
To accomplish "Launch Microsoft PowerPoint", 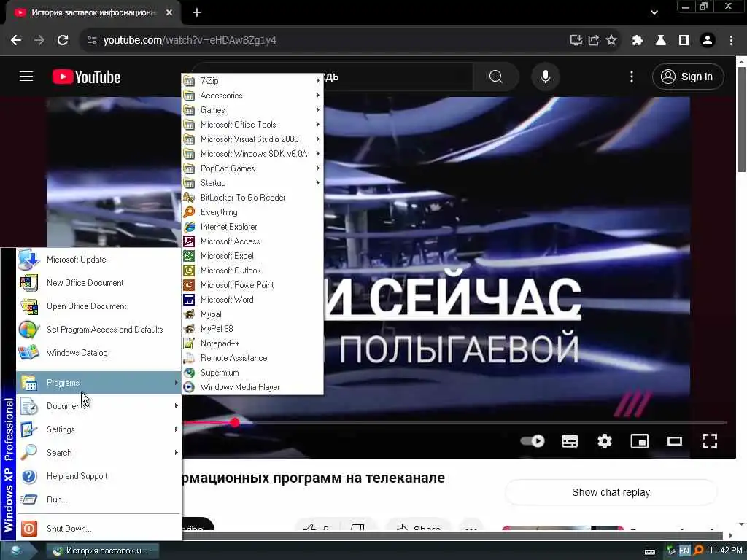I will point(252,285).
